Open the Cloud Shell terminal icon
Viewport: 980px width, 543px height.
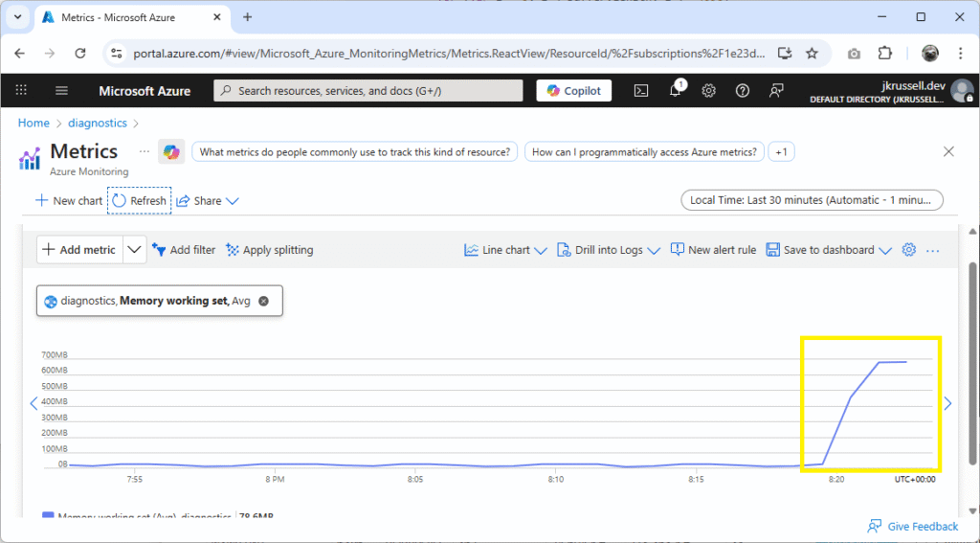[x=641, y=91]
